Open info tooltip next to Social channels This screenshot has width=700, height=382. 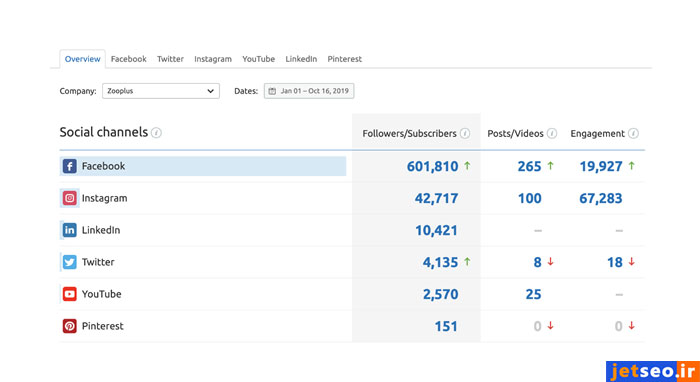point(156,133)
